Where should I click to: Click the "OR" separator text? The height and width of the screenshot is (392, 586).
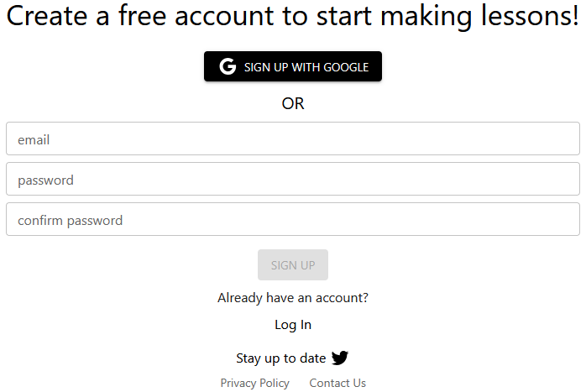coord(293,104)
